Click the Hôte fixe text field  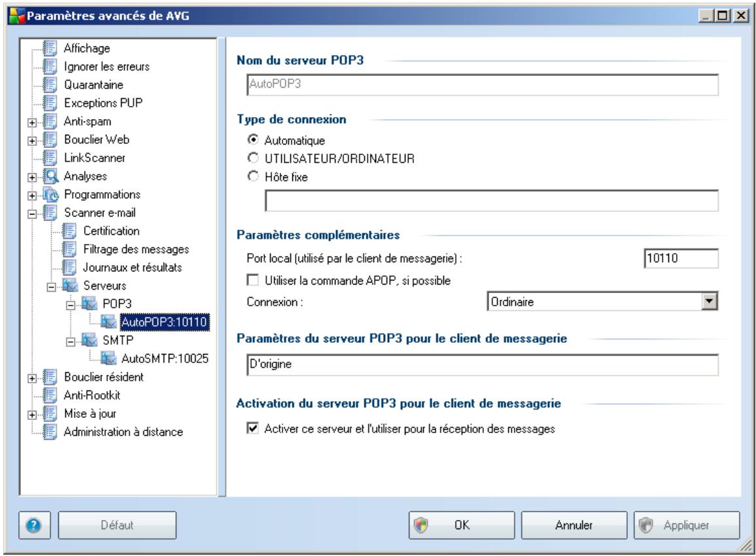click(x=492, y=200)
